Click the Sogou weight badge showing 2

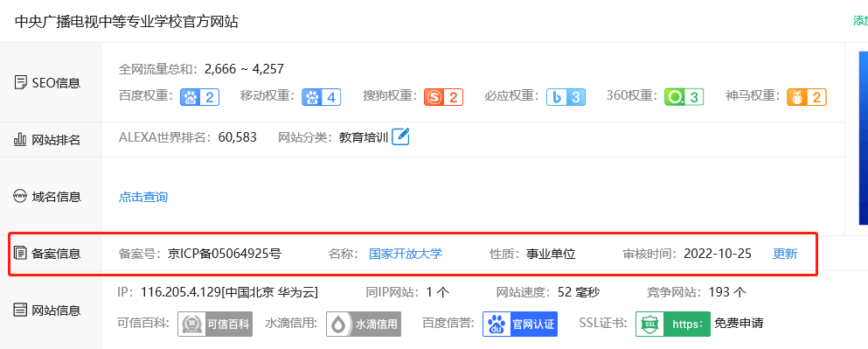443,97
